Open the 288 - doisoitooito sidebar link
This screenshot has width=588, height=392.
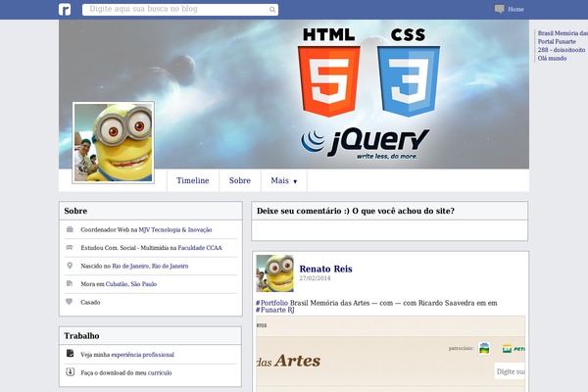tap(562, 50)
